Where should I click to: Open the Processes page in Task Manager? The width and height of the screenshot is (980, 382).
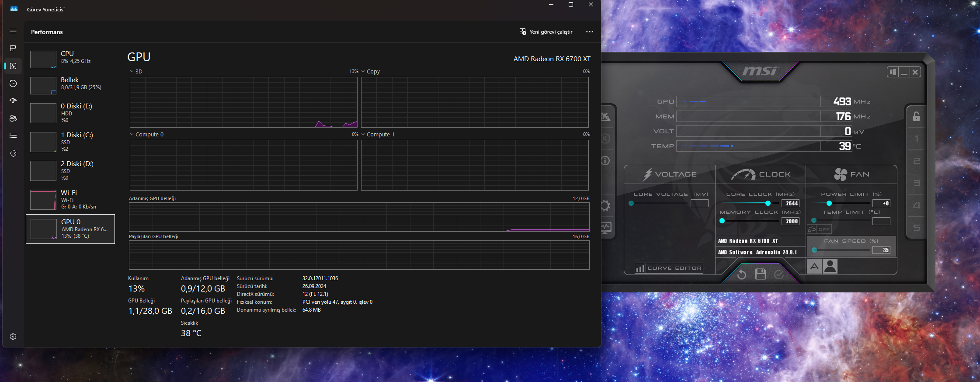pos(13,49)
